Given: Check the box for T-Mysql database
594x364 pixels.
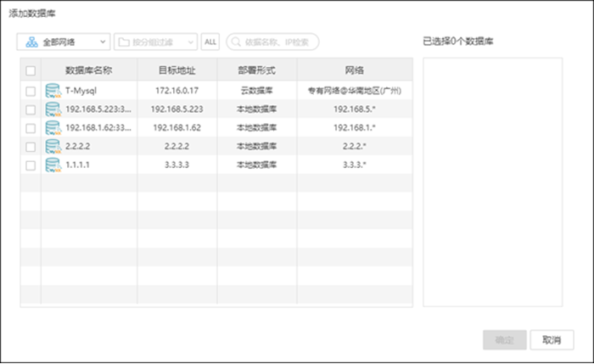Looking at the screenshot, I should (x=31, y=91).
